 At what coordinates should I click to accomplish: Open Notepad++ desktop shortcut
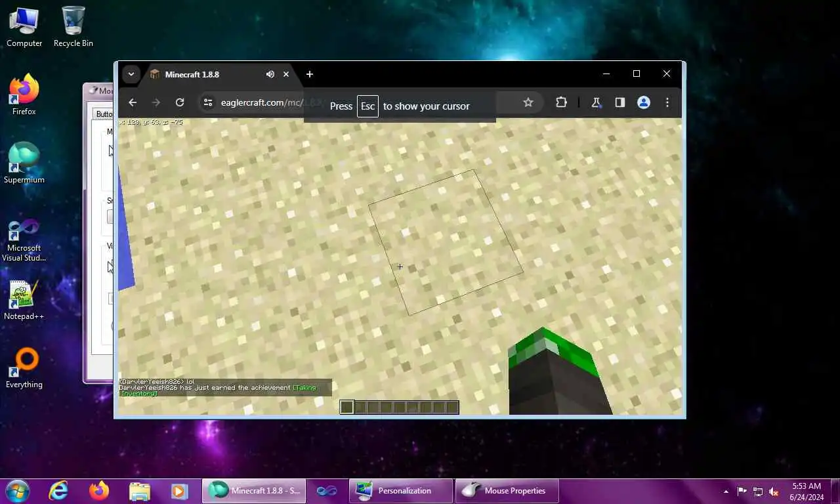pyautogui.click(x=24, y=301)
